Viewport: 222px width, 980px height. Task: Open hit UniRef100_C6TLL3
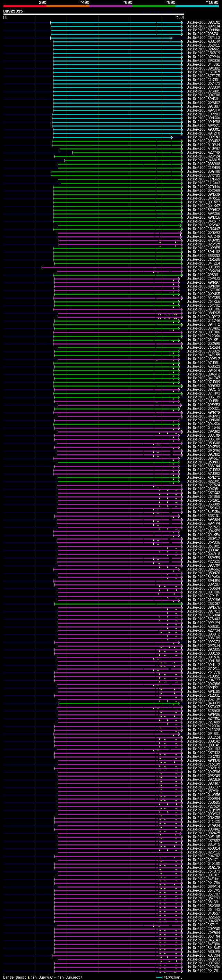point(203,38)
